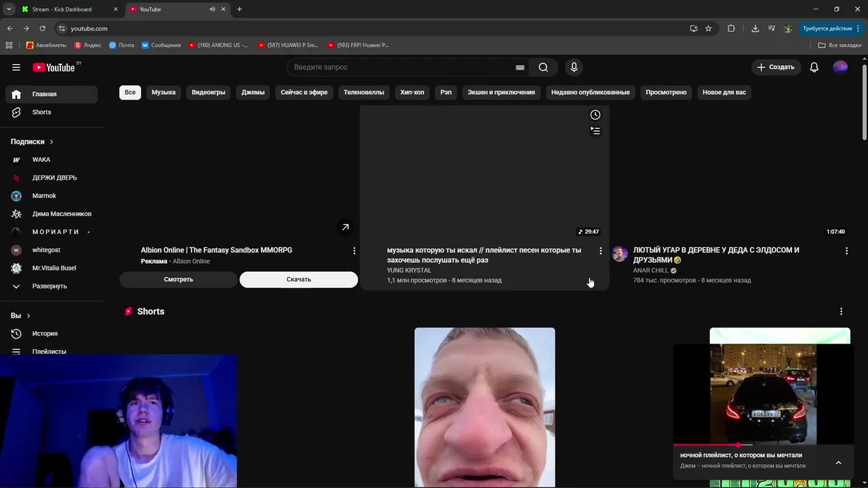Image resolution: width=868 pixels, height=488 pixels.
Task: Select the Недавно опубликованные chip
Action: [590, 92]
